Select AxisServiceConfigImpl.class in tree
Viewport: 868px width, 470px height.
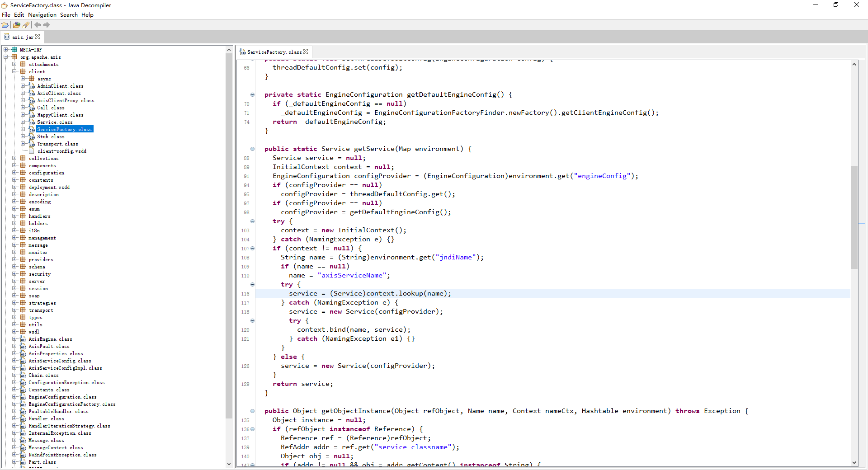click(65, 368)
